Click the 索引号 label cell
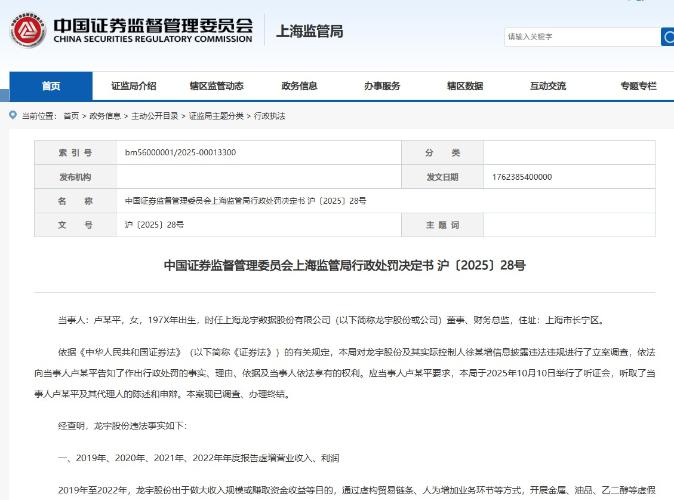 [x=75, y=153]
